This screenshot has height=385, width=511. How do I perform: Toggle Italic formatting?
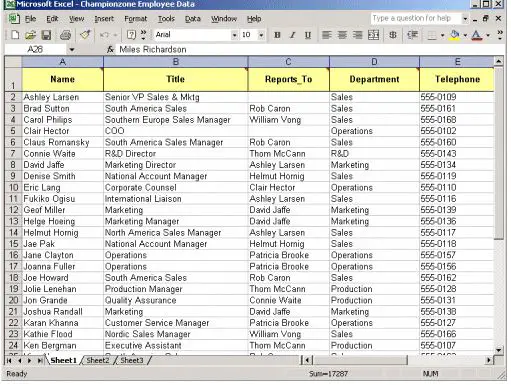(x=292, y=35)
